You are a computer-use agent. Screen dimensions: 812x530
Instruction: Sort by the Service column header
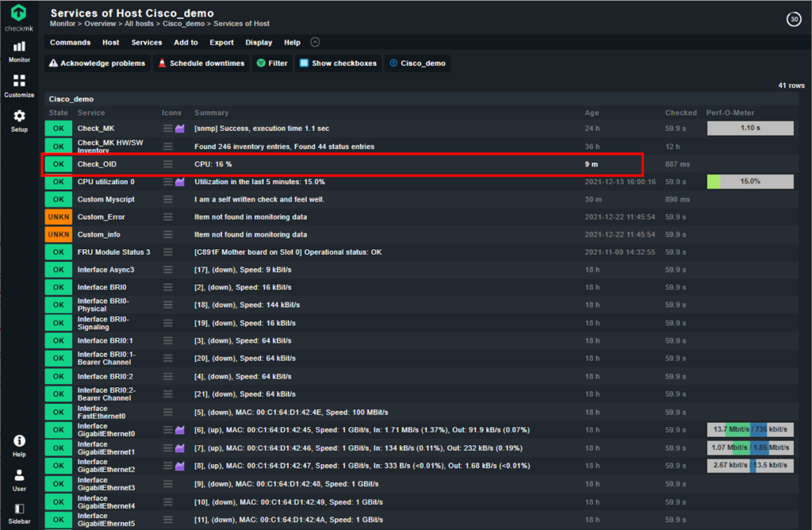coord(91,113)
